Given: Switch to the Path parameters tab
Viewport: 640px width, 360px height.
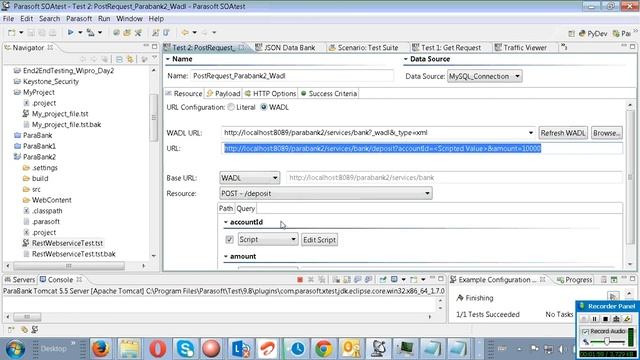Looking at the screenshot, I should [226, 209].
